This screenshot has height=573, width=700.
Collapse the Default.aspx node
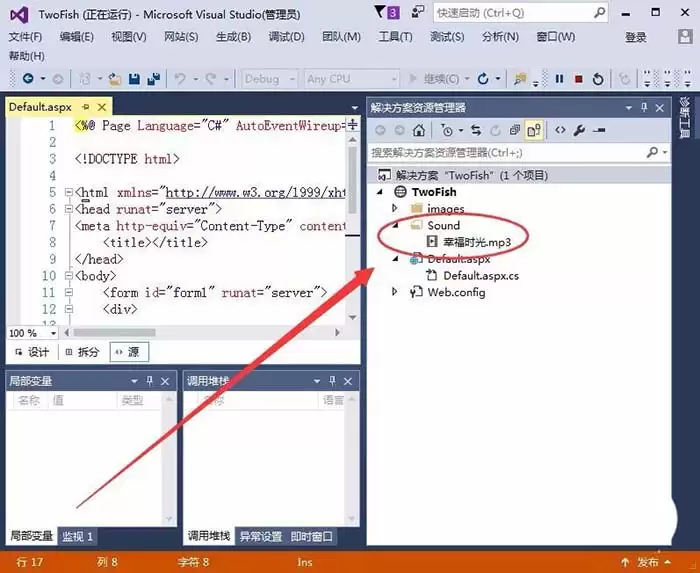395,259
